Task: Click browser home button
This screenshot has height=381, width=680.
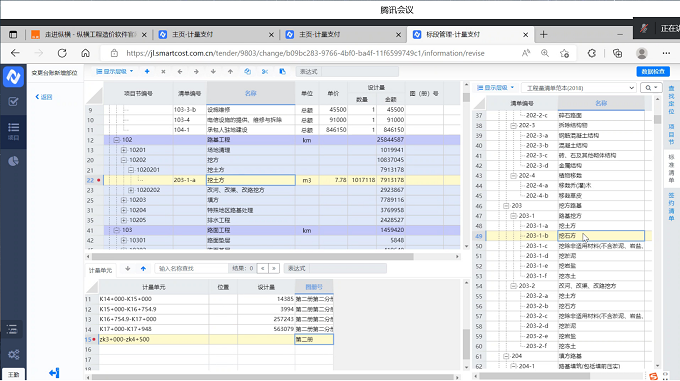Action: (x=85, y=53)
